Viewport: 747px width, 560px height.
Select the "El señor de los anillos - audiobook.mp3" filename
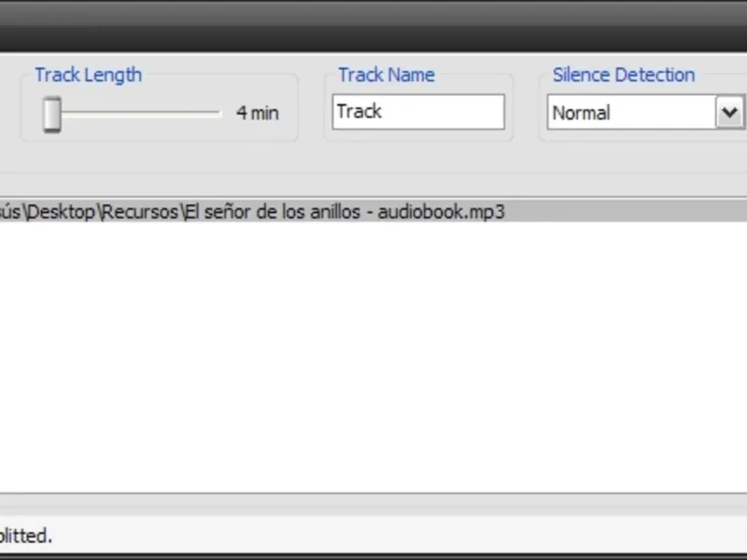[x=344, y=212]
